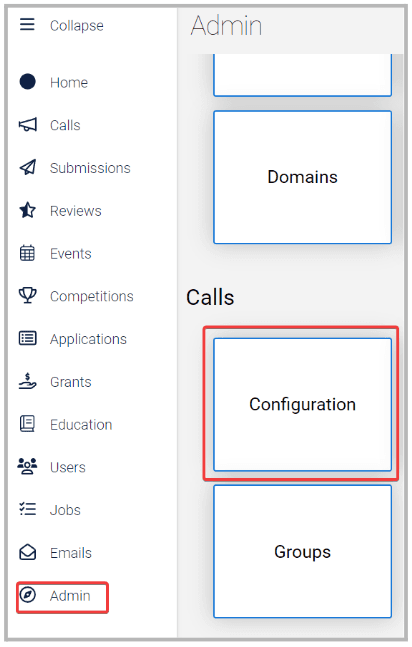The height and width of the screenshot is (647, 412).
Task: Click the Events calendar icon
Action: click(27, 253)
